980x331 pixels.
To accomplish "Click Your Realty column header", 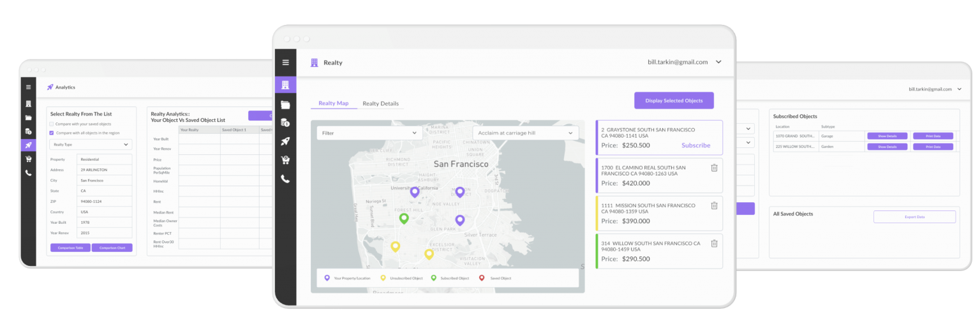I will [x=199, y=129].
